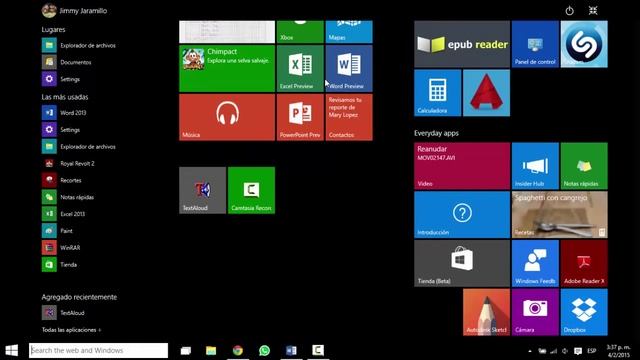This screenshot has width=640, height=360.
Task: Open the Mapas tile
Action: [349, 32]
